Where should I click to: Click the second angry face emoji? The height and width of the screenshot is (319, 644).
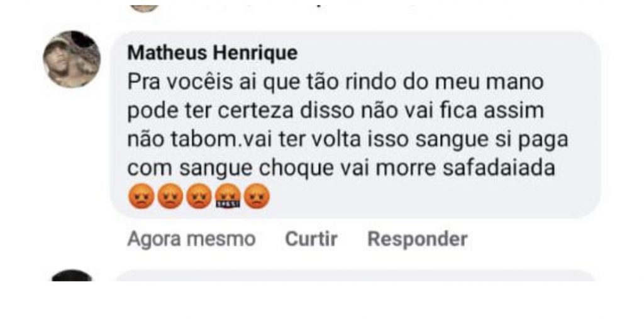(x=169, y=197)
